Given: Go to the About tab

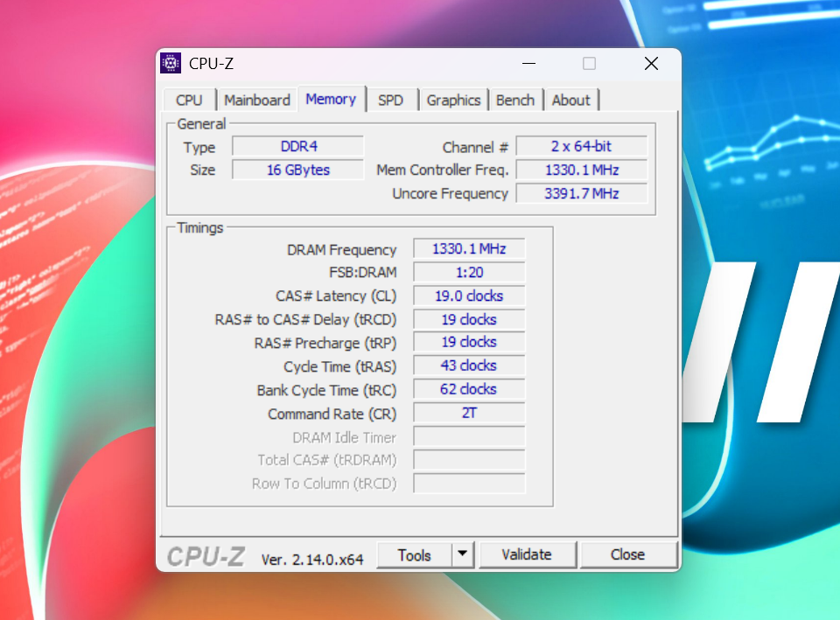Looking at the screenshot, I should (x=571, y=100).
